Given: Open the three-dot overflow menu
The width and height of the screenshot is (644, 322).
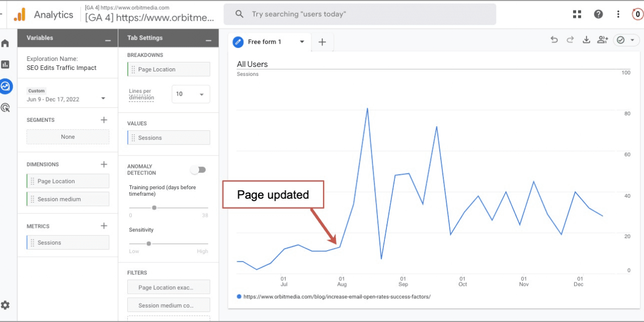Looking at the screenshot, I should click(618, 14).
